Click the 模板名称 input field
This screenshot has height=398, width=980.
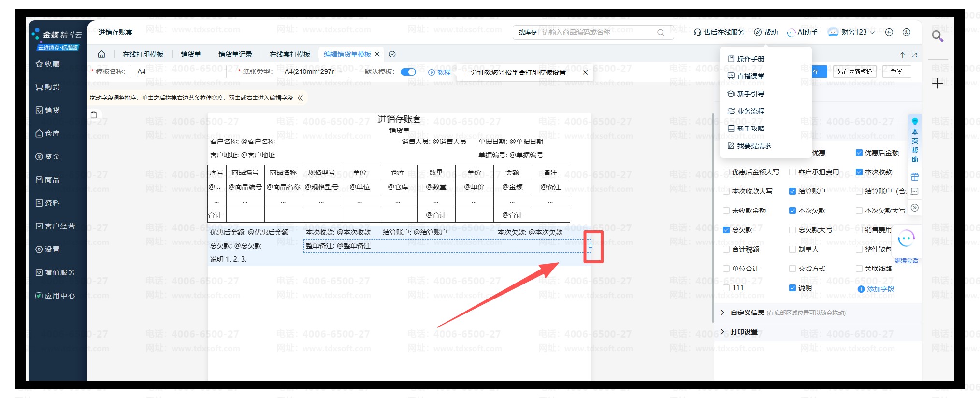pos(179,72)
